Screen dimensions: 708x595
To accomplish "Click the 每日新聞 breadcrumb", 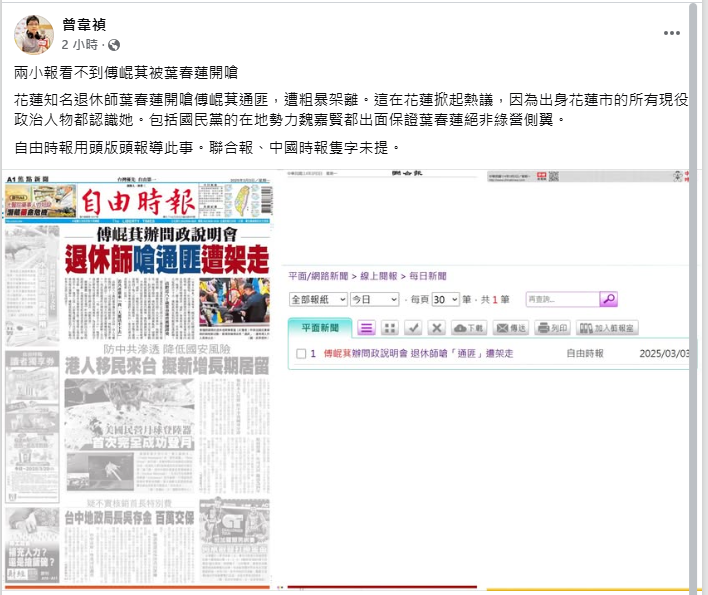I will (428, 276).
